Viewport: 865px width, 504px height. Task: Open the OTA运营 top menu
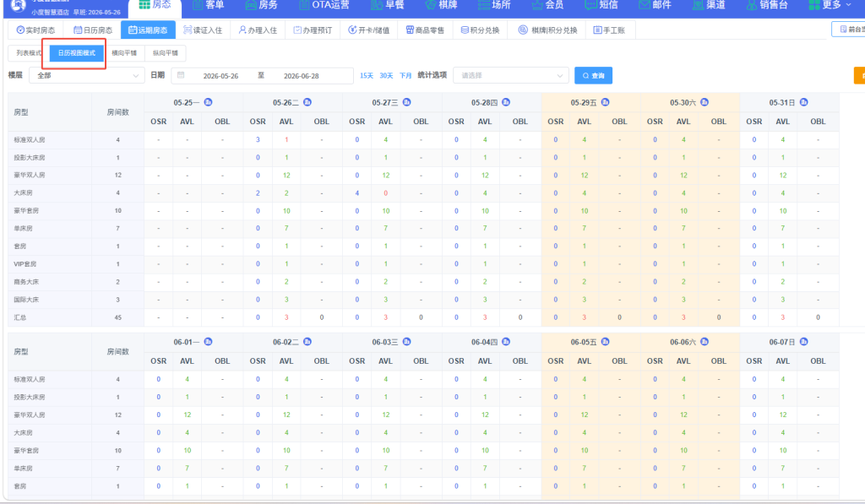324,5
